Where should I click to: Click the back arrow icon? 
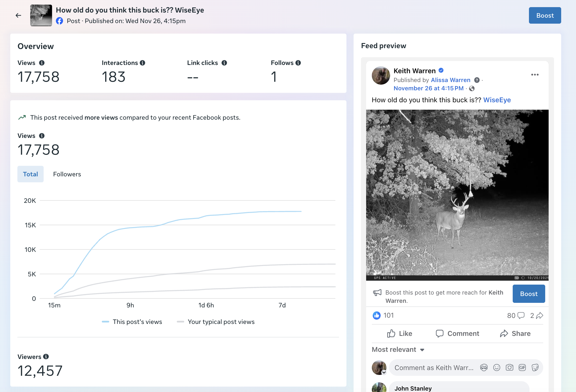pyautogui.click(x=19, y=15)
